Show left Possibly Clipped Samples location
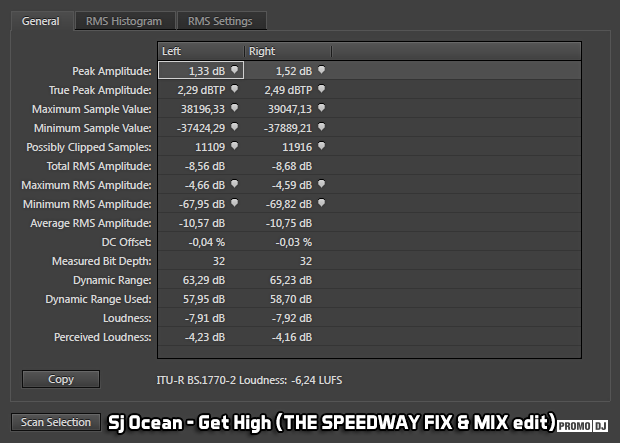 234,146
